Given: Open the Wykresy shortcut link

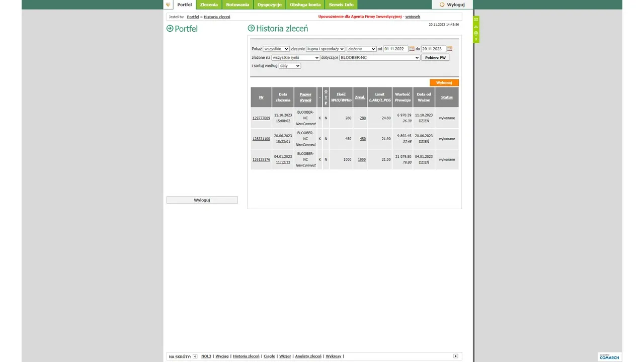Looking at the screenshot, I should (x=334, y=356).
